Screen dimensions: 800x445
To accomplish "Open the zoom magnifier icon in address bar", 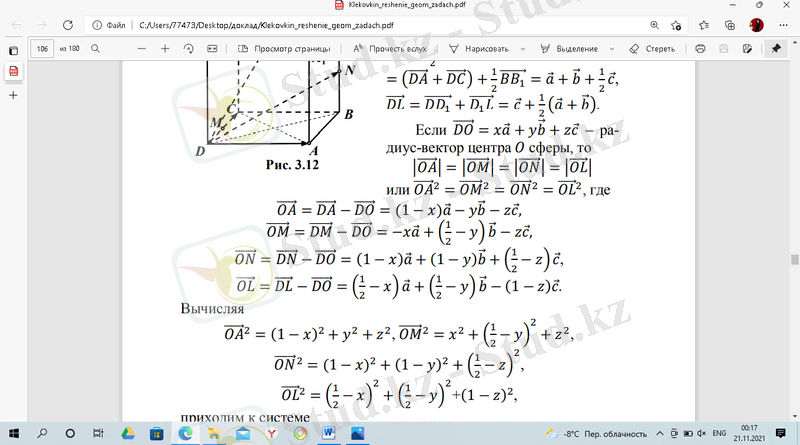I will (x=654, y=25).
